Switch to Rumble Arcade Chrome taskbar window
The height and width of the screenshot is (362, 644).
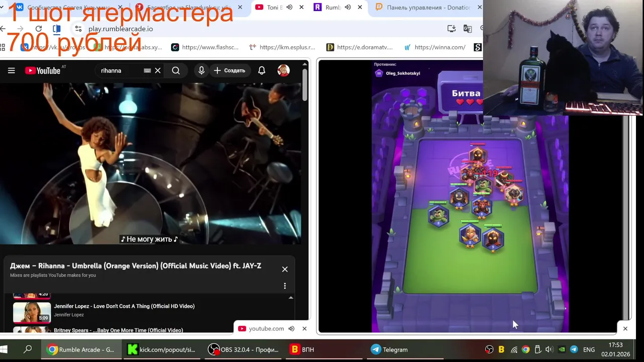tap(81, 349)
